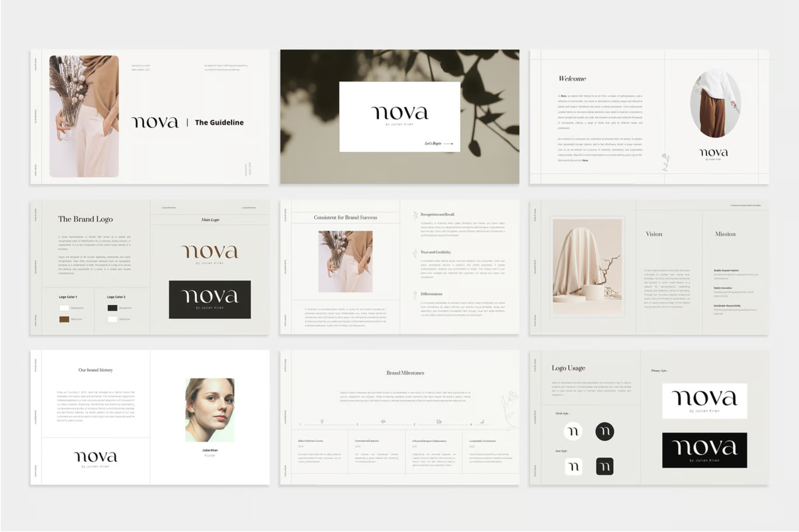Select the white rounded square 'n' icon

(573, 466)
